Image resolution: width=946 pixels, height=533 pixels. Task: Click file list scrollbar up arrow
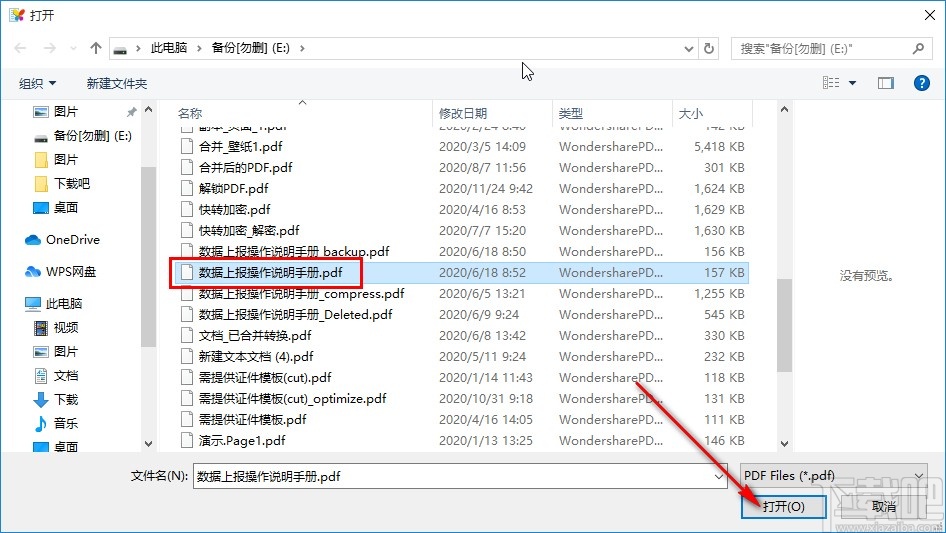pos(784,109)
